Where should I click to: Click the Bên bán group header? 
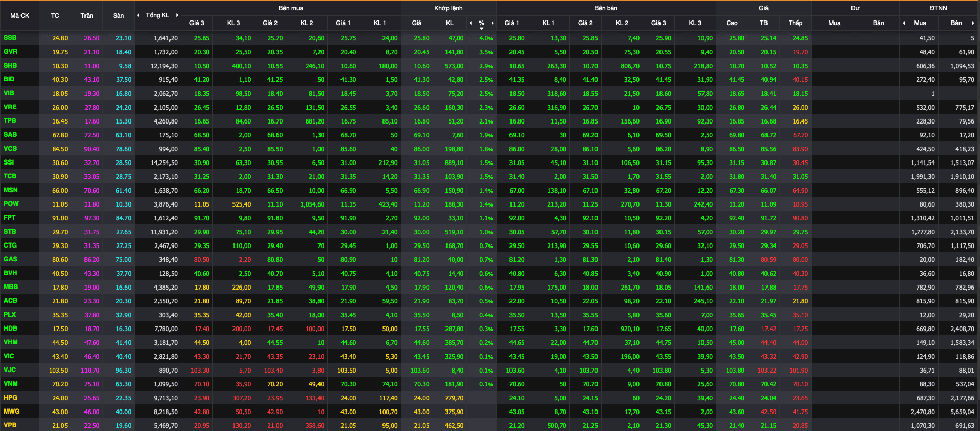click(x=606, y=8)
